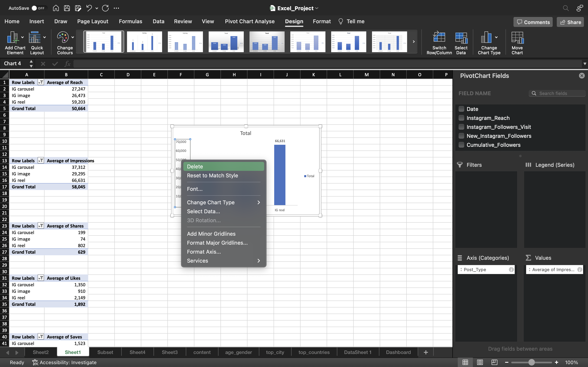The image size is (588, 367).
Task: Click the Design ribbon tab
Action: point(293,21)
